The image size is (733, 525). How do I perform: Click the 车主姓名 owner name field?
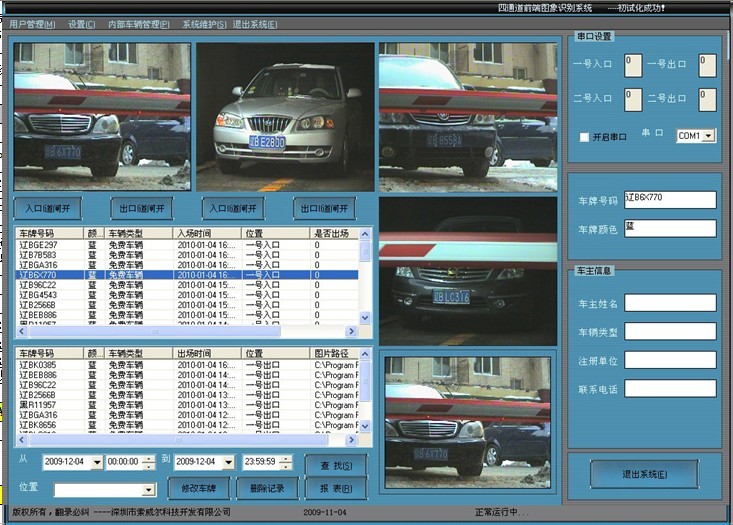pos(669,303)
